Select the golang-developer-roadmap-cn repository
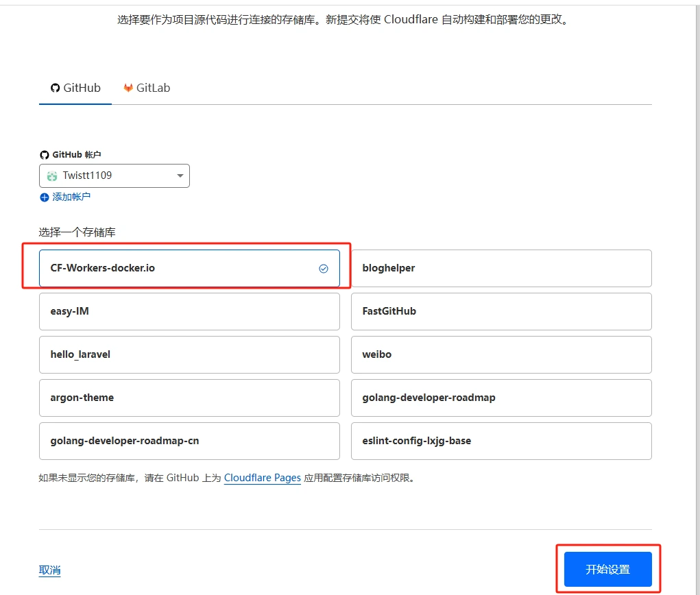 (189, 441)
